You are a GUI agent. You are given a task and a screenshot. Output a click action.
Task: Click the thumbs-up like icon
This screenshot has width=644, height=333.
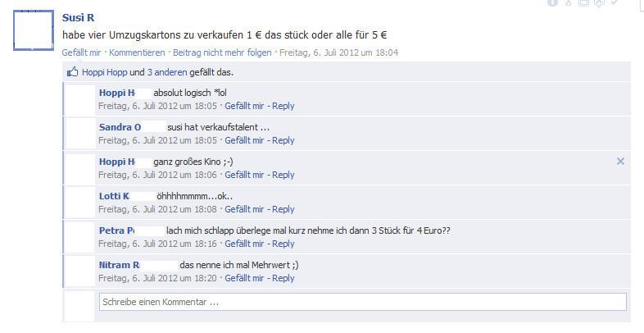pos(72,72)
